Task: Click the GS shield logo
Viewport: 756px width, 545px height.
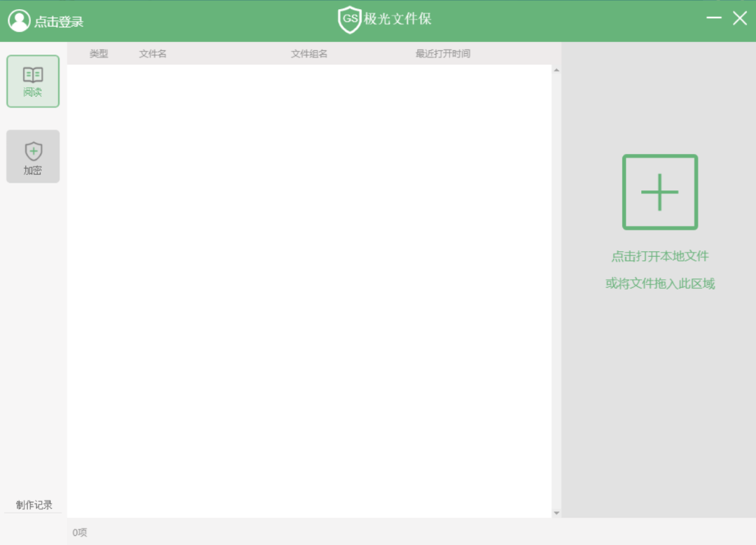Action: pyautogui.click(x=349, y=20)
